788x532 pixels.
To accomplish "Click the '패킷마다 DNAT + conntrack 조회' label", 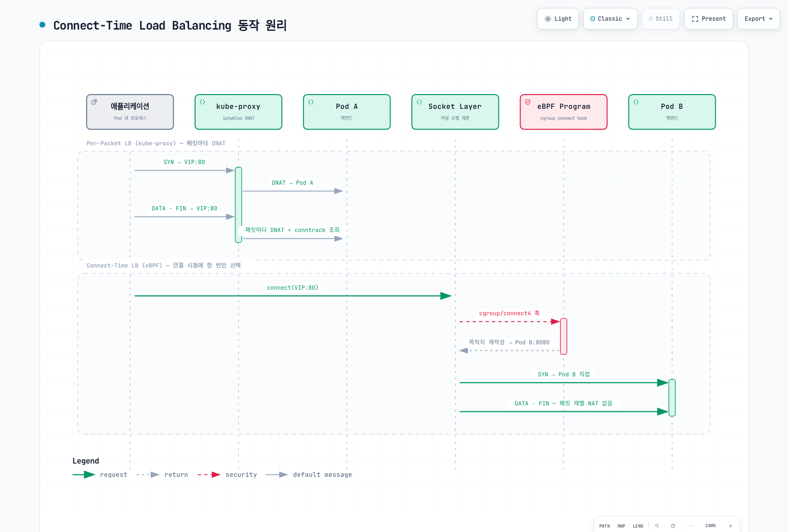I will [x=293, y=230].
